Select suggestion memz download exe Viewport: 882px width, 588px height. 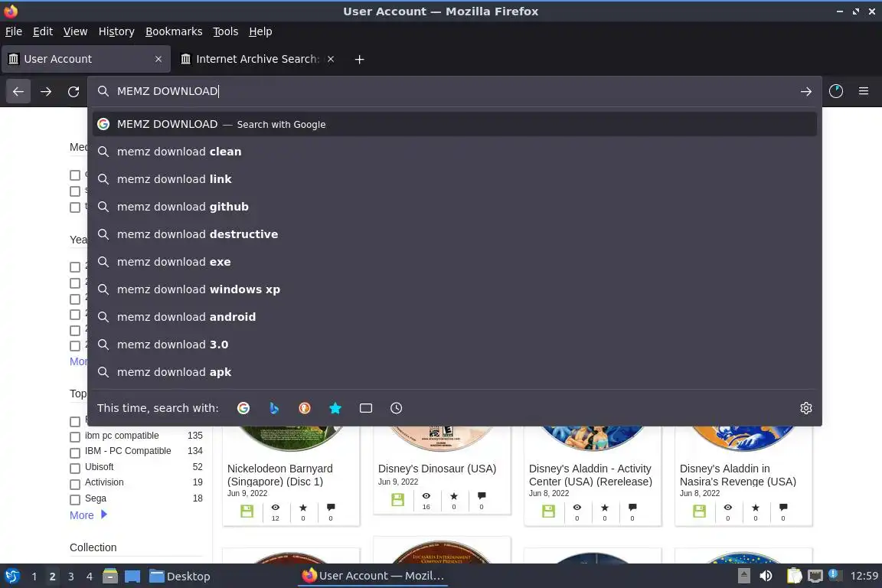455,262
